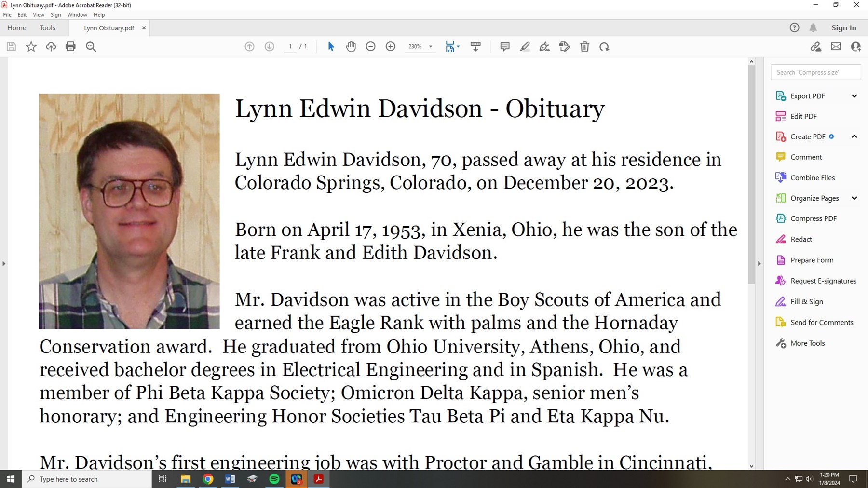Expand the Export PDF options
Viewport: 868px width, 488px height.
(x=855, y=95)
